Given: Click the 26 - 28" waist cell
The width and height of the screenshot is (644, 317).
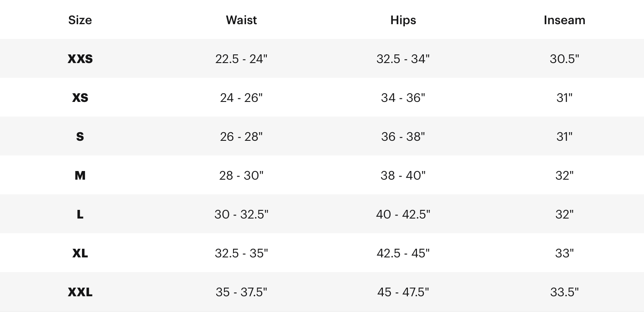Looking at the screenshot, I should pos(241,136).
